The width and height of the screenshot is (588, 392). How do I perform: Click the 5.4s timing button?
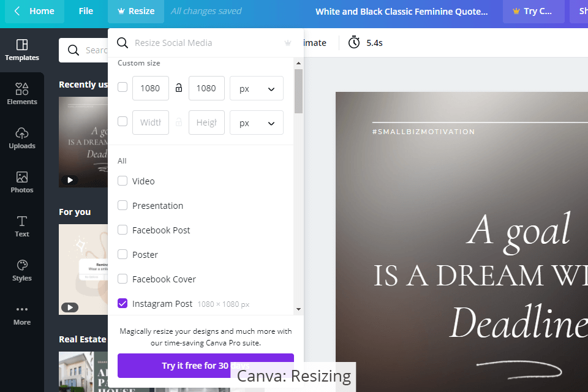[365, 43]
